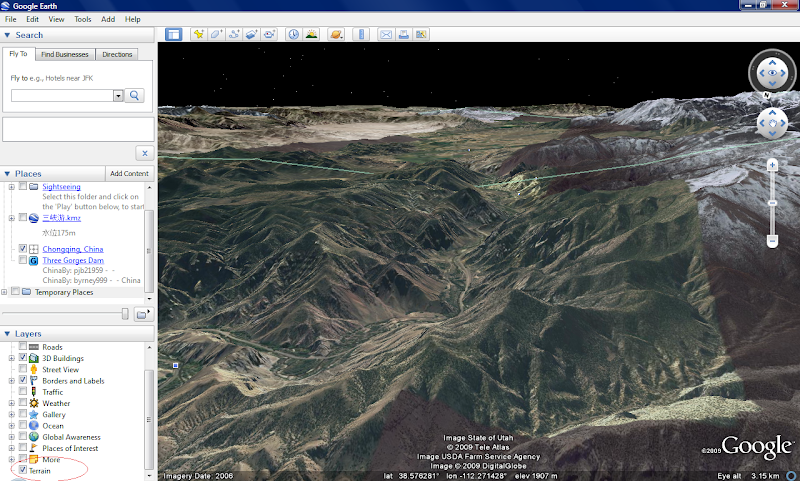Click the search magnifier button
The width and height of the screenshot is (800, 481).
tap(134, 95)
